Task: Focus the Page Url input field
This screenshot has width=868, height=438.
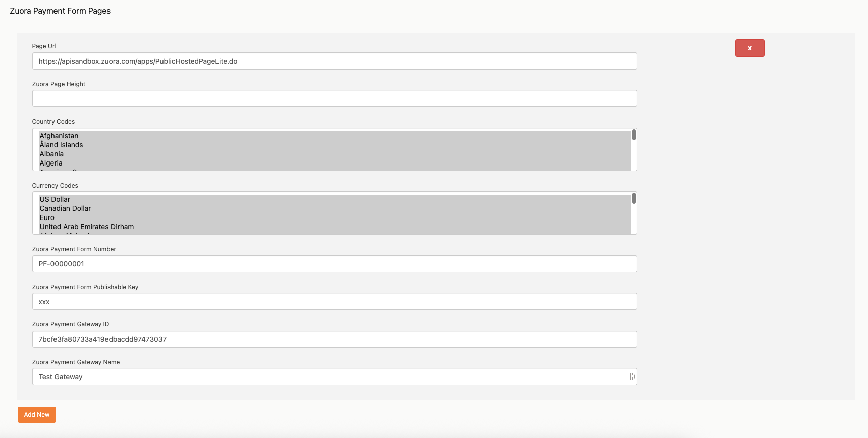Action: pyautogui.click(x=334, y=61)
